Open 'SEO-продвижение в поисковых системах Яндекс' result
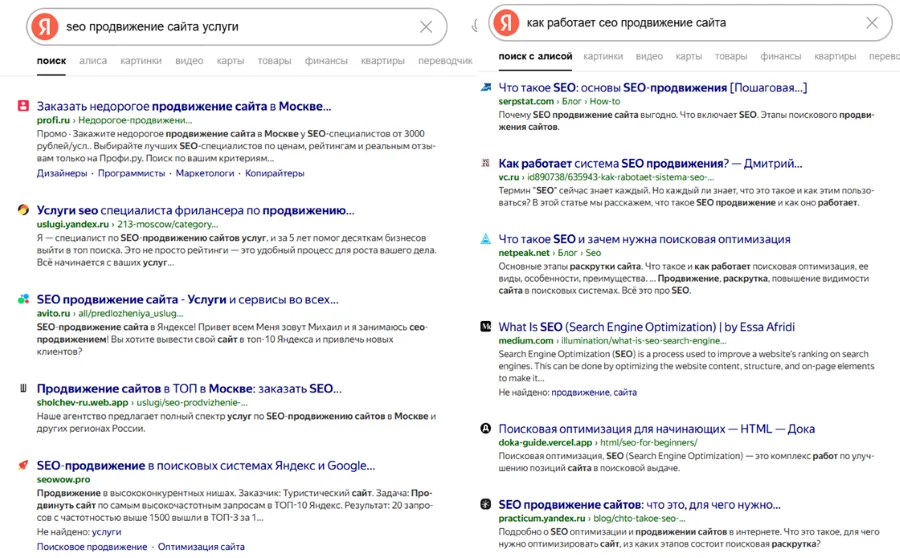 (x=206, y=466)
